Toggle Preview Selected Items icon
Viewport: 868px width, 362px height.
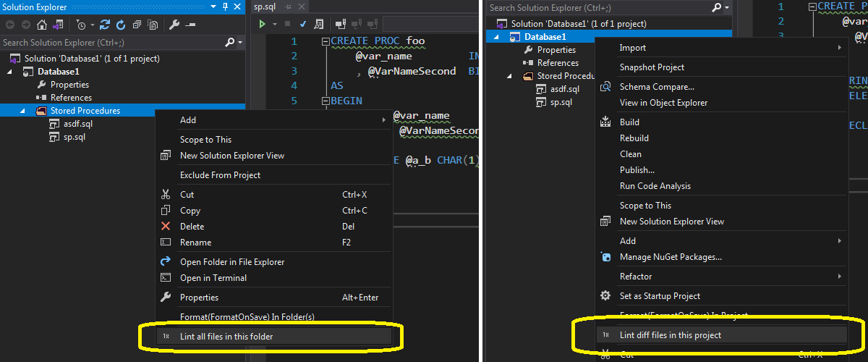click(190, 25)
